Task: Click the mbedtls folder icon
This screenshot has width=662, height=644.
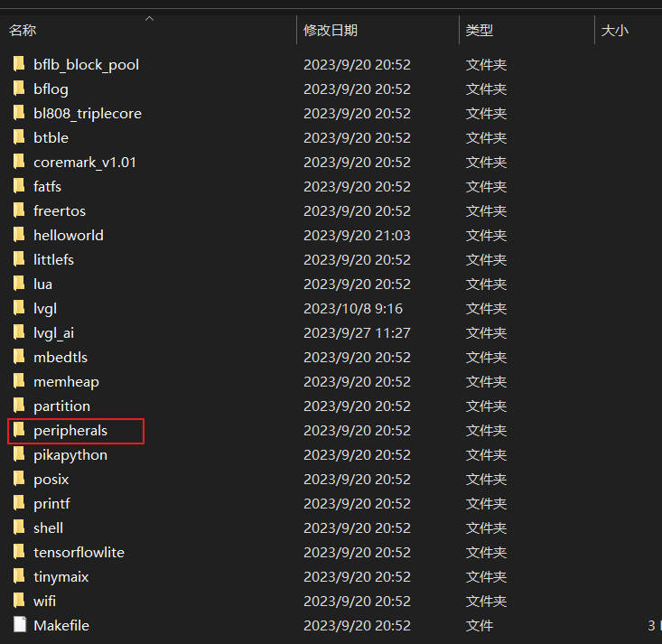Action: 19,358
